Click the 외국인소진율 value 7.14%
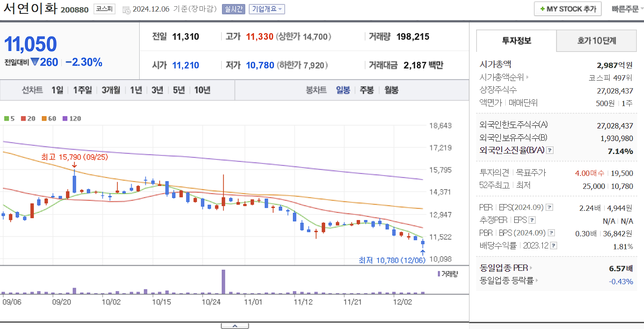 tap(620, 151)
